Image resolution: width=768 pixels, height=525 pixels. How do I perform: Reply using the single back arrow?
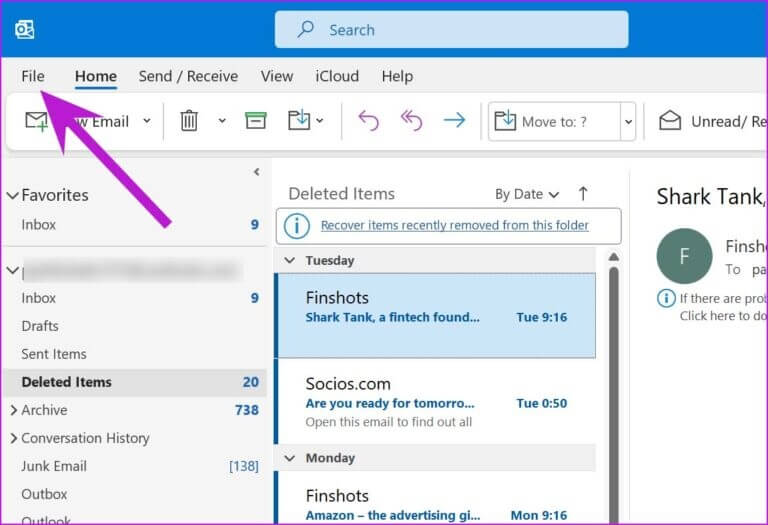tap(368, 120)
